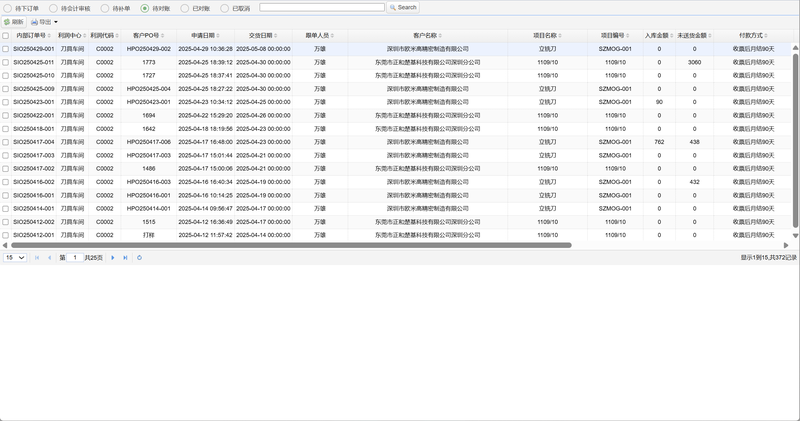Click customer PO cell 1515
This screenshot has width=800, height=421.
(x=148, y=222)
